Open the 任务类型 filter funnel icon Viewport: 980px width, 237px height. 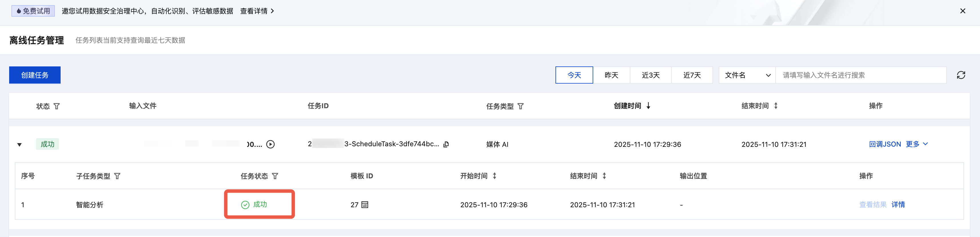click(x=520, y=106)
